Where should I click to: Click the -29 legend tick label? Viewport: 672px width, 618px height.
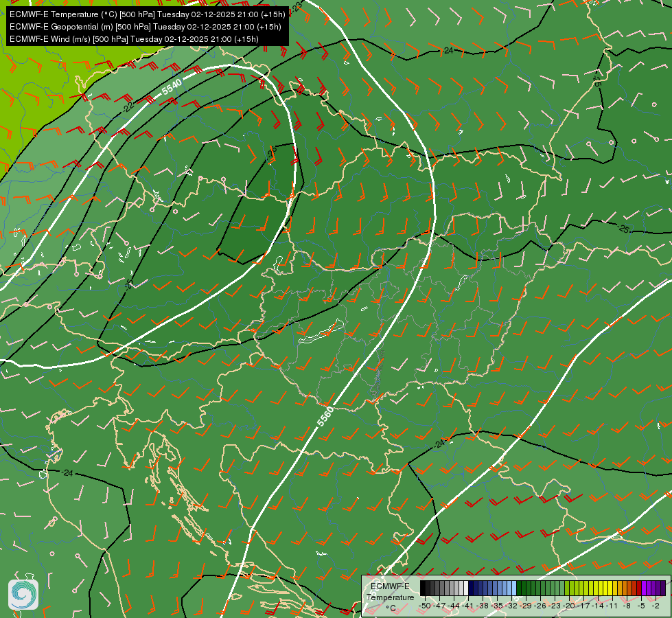(526, 606)
